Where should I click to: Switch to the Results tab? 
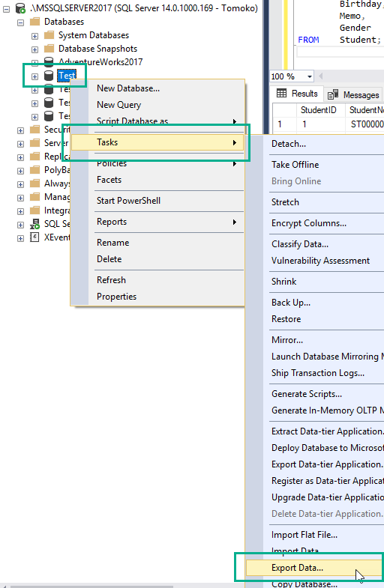click(x=297, y=94)
